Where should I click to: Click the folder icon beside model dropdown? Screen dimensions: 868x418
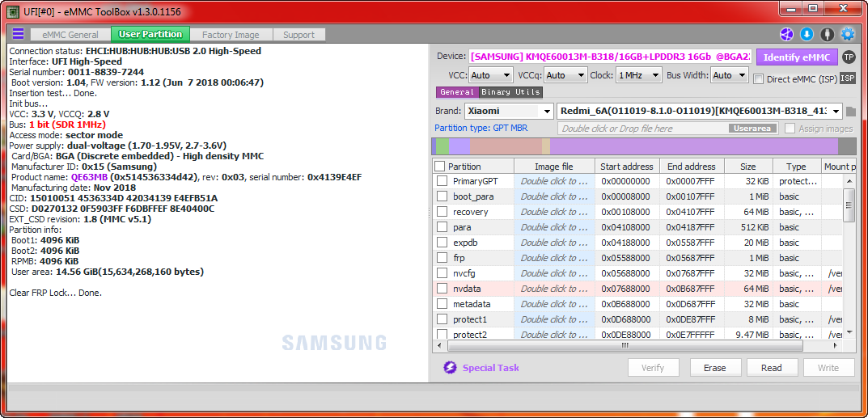point(851,112)
